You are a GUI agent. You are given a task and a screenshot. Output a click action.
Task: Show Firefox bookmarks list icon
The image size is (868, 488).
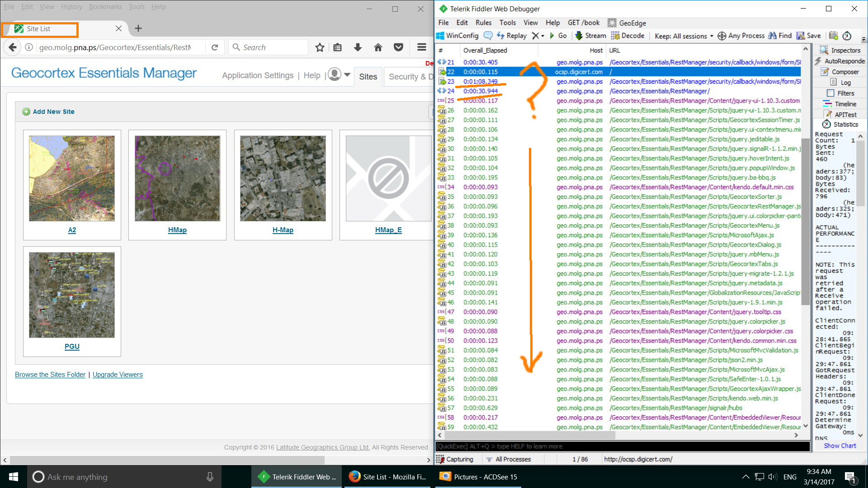tap(337, 47)
